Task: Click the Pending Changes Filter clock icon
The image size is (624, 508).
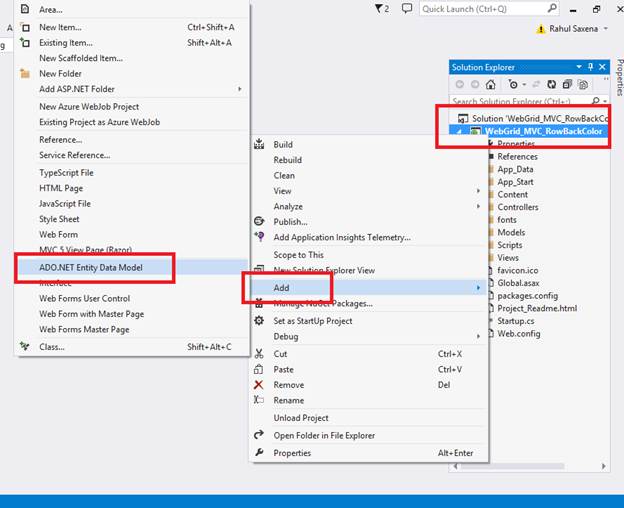Action: pyautogui.click(x=513, y=84)
